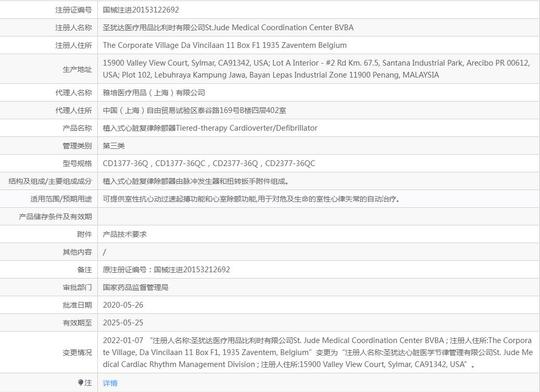This screenshot has height=392, width=540.
Task: Click the 代理人名称 label
Action: (73, 93)
